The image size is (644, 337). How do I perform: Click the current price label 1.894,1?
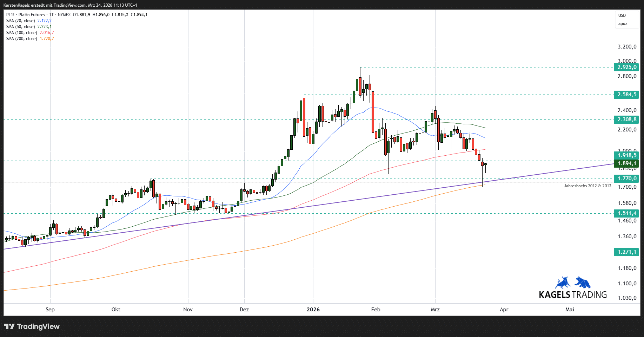[627, 163]
